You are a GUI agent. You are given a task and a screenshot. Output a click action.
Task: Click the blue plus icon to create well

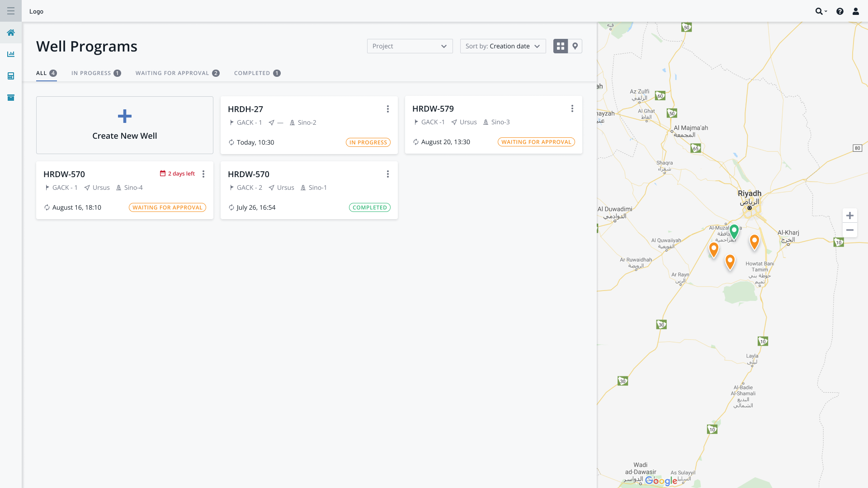pyautogui.click(x=125, y=116)
